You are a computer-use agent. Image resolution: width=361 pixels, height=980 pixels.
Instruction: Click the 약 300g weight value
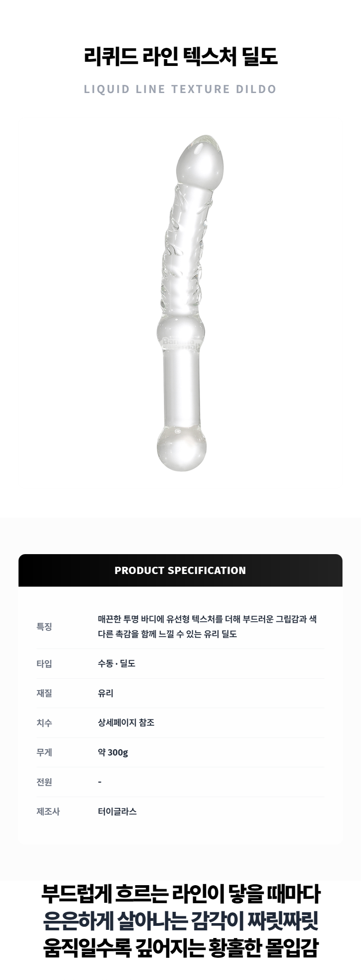pos(113,752)
